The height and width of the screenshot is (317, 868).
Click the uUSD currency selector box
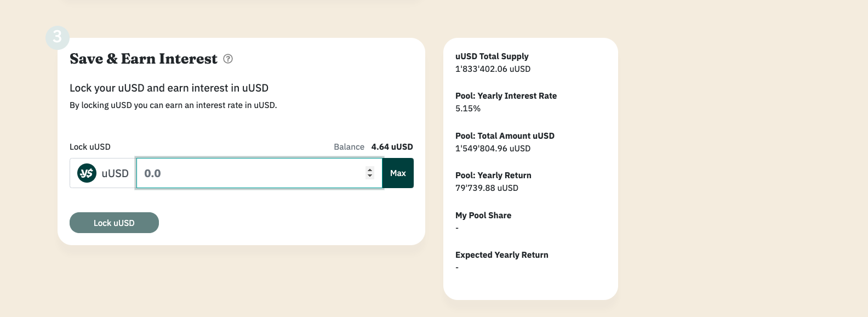pyautogui.click(x=102, y=173)
